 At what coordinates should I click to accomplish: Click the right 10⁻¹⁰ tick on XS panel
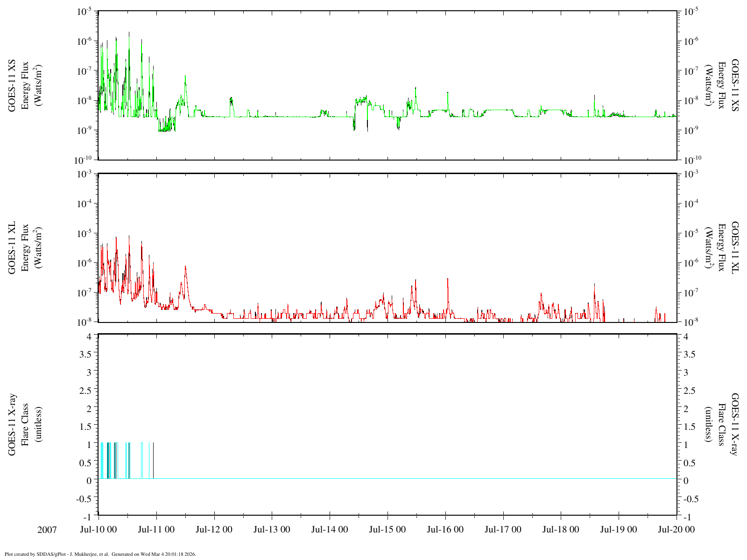coord(693,160)
